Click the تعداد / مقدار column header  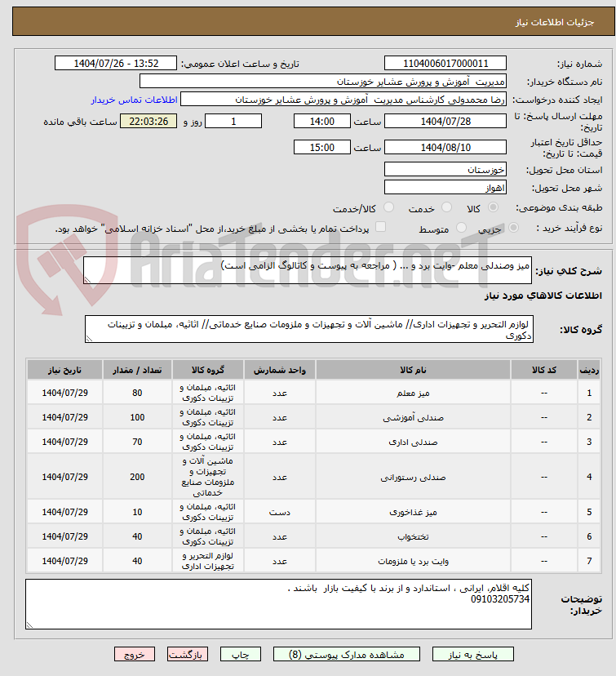[x=137, y=370]
